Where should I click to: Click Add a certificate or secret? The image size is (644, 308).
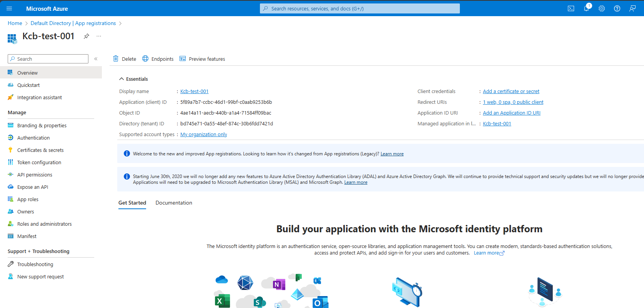click(511, 91)
